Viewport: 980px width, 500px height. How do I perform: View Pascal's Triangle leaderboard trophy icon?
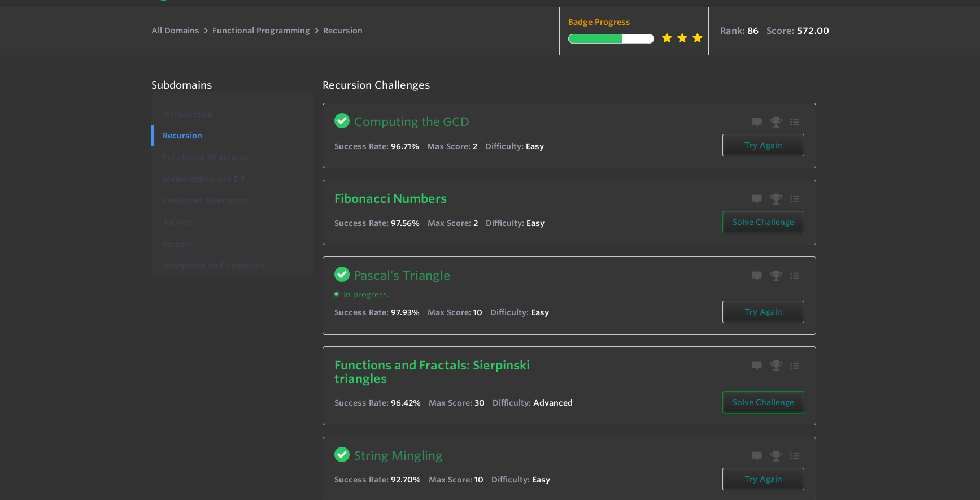[776, 276]
